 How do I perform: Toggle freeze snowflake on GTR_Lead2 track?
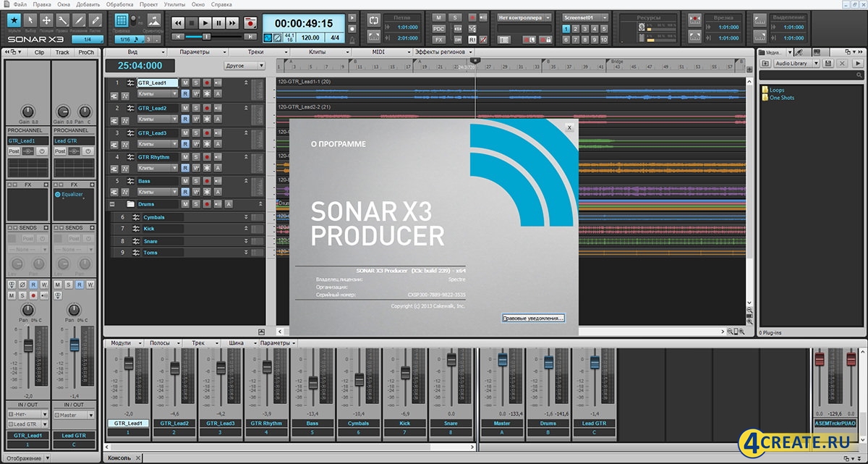(207, 119)
